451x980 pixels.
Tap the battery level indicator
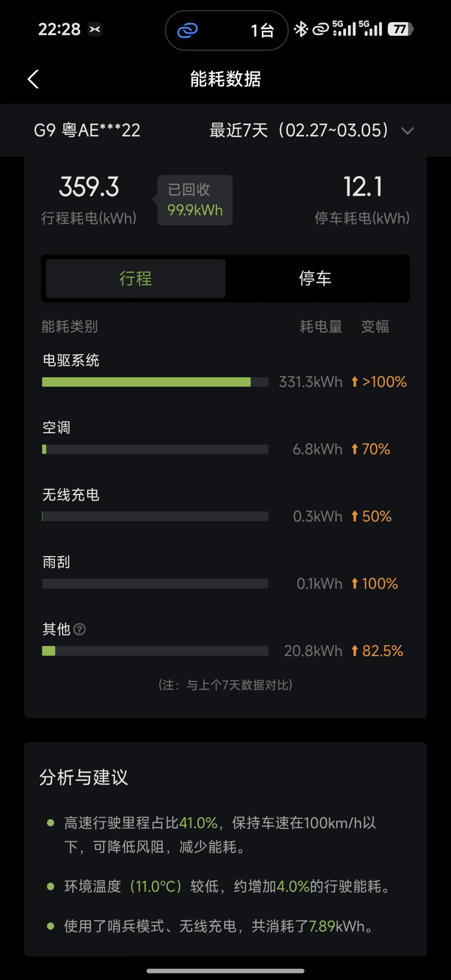click(400, 29)
